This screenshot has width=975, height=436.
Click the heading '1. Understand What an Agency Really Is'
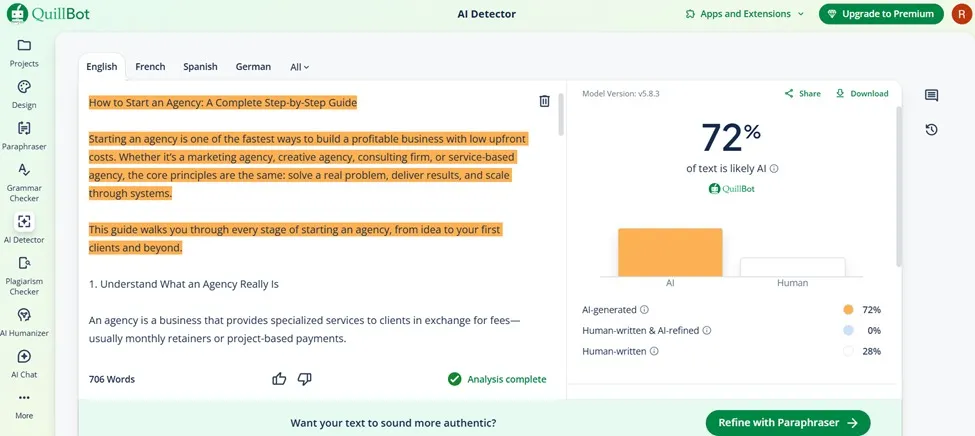[x=183, y=284]
